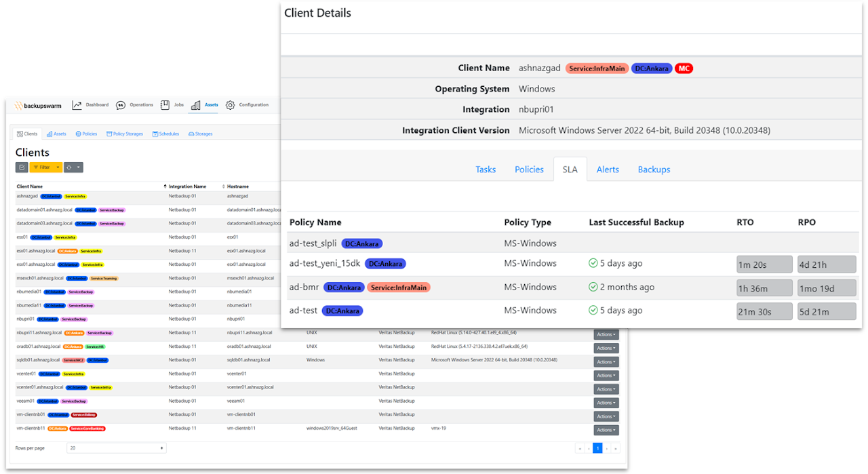The height and width of the screenshot is (474, 868).
Task: Open Configuration gear icon
Action: coord(231,105)
